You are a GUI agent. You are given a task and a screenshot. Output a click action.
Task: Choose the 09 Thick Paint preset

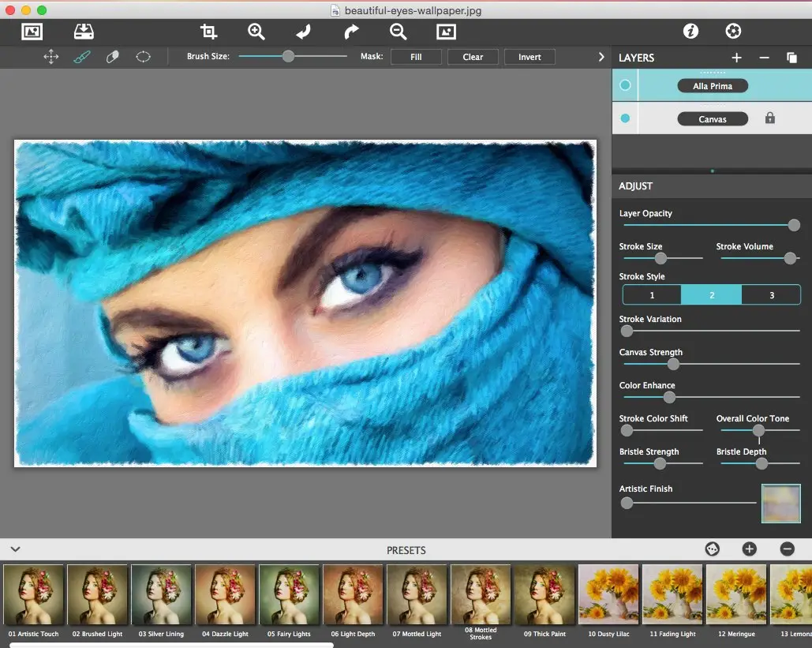tap(544, 594)
